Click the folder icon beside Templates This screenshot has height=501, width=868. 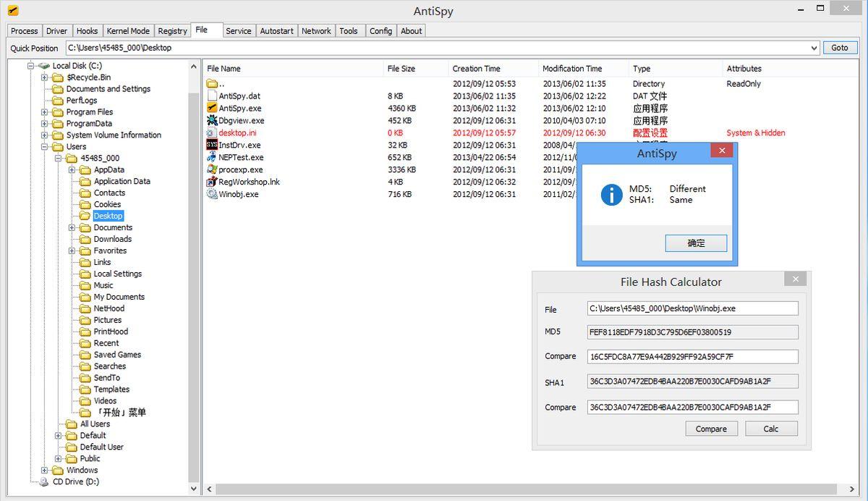click(85, 390)
